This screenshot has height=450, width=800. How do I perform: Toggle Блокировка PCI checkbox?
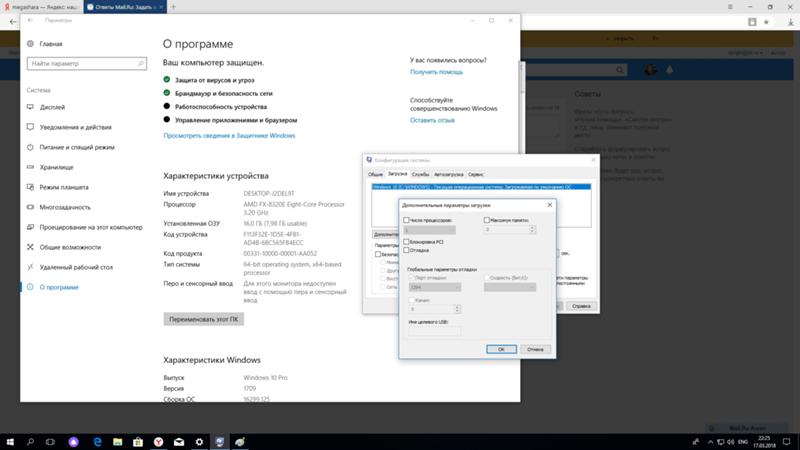(406, 241)
